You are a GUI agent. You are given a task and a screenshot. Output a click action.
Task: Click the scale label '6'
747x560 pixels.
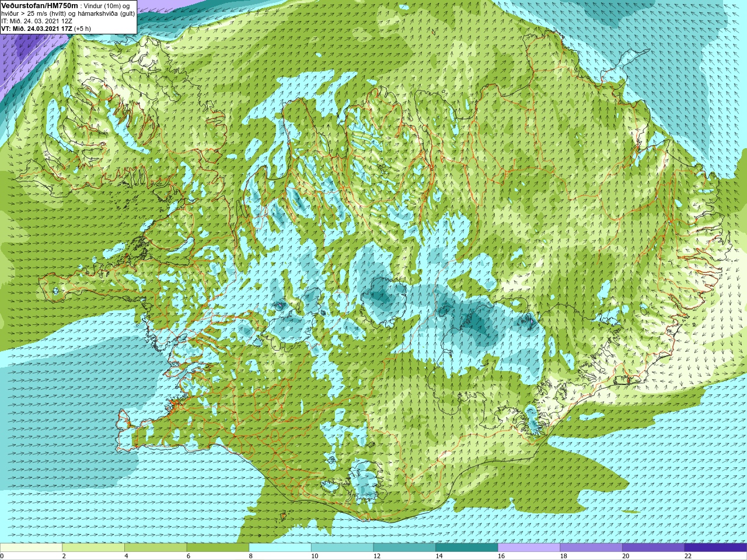[x=189, y=556]
